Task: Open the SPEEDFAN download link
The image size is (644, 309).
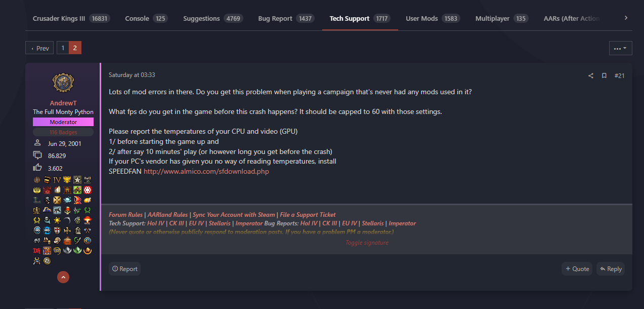Action: click(206, 171)
